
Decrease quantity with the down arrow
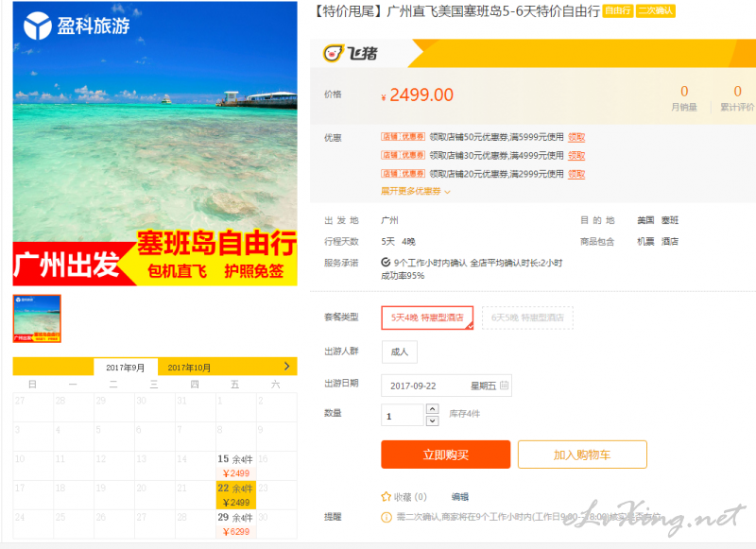(433, 420)
